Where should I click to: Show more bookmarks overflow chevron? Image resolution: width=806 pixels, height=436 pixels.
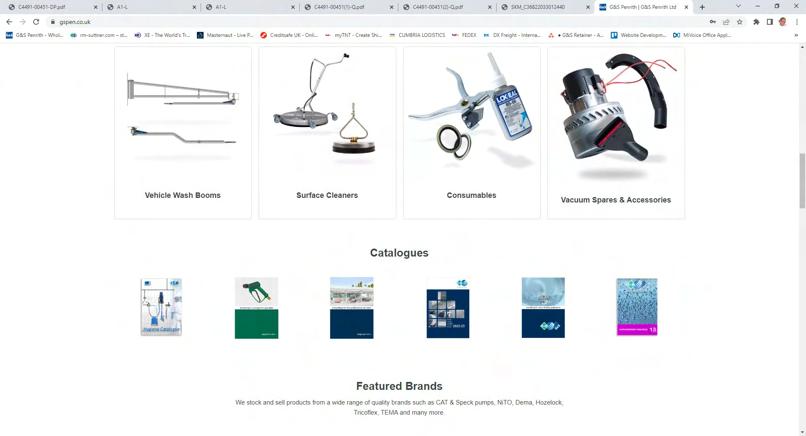pyautogui.click(x=796, y=35)
